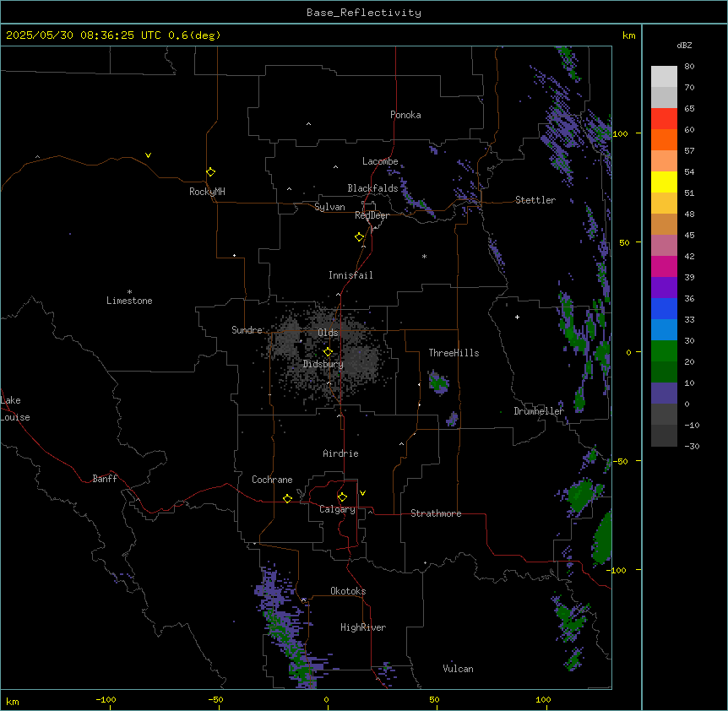The width and height of the screenshot is (728, 711).
Task: Click the Limestone label
Action: (x=129, y=301)
